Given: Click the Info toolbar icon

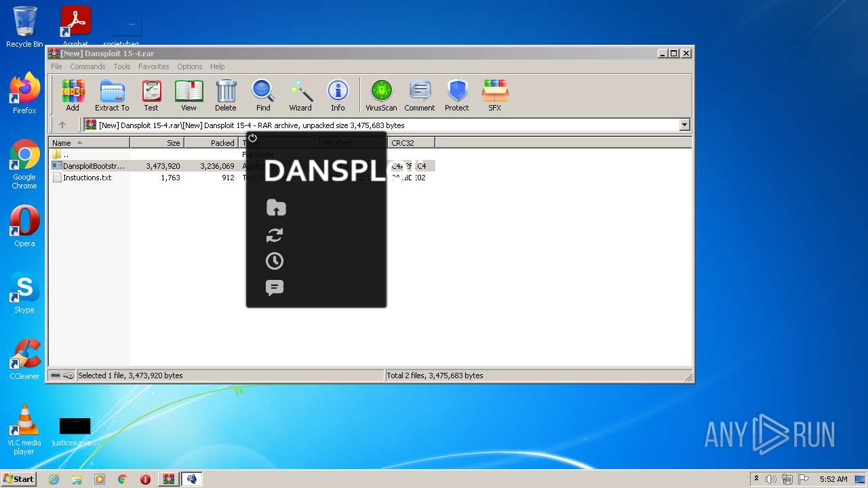Looking at the screenshot, I should pos(338,95).
